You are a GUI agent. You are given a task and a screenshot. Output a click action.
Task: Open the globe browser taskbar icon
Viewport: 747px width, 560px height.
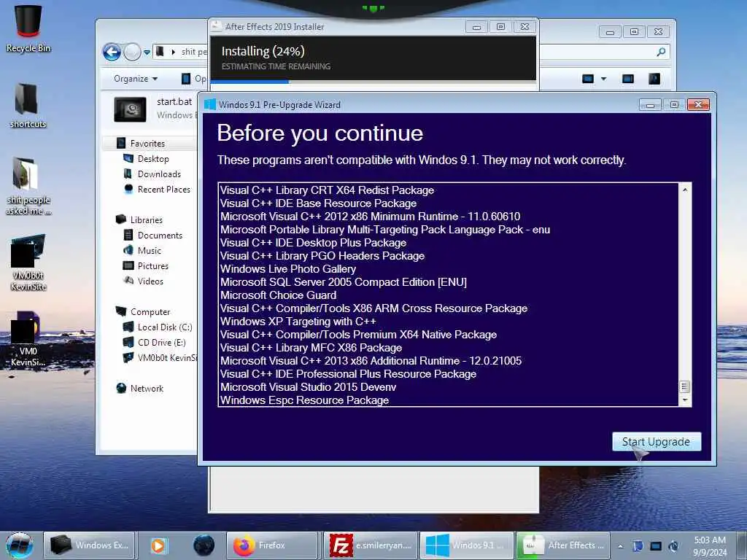pos(204,545)
